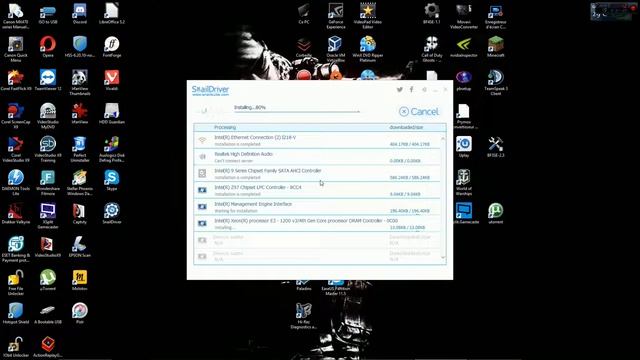Image resolution: width=640 pixels, height=360 pixels.
Task: Select the Intel Management Engine Interface row
Action: click(317, 207)
